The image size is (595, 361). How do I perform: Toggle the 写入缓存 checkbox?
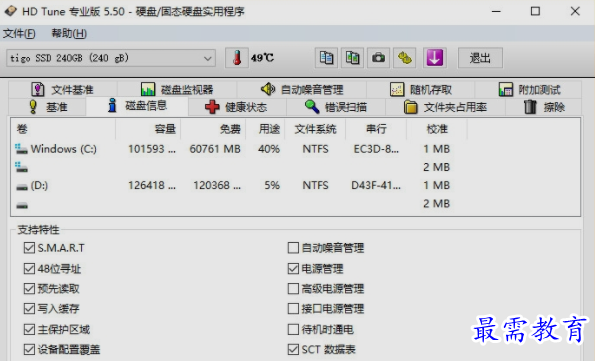[29, 309]
